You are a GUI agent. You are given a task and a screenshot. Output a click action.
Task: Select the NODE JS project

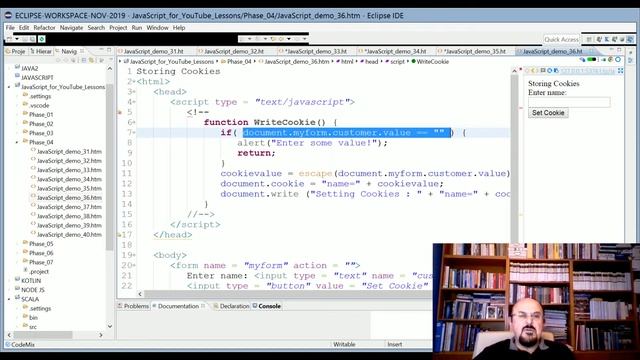click(x=33, y=290)
